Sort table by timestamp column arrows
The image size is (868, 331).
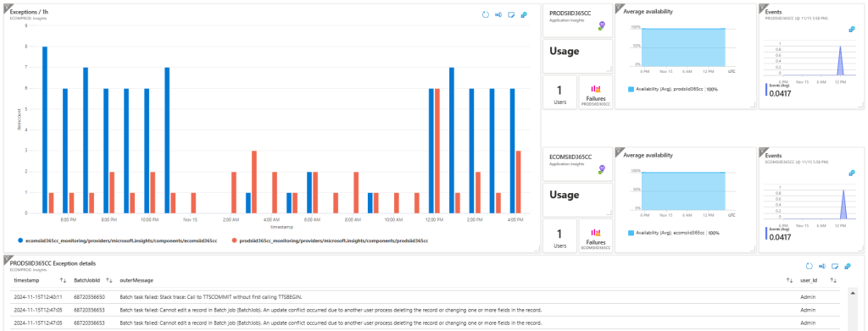(x=63, y=281)
